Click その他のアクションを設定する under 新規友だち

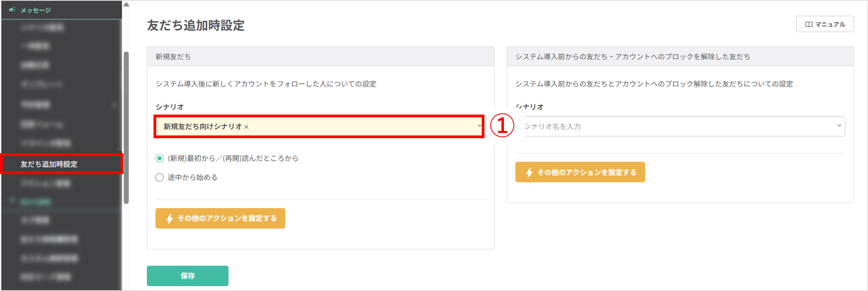point(220,219)
